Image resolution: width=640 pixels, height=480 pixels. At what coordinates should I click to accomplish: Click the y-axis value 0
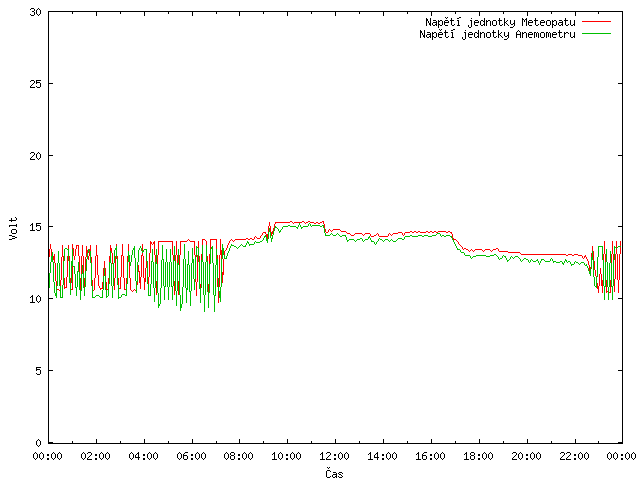coord(38,443)
